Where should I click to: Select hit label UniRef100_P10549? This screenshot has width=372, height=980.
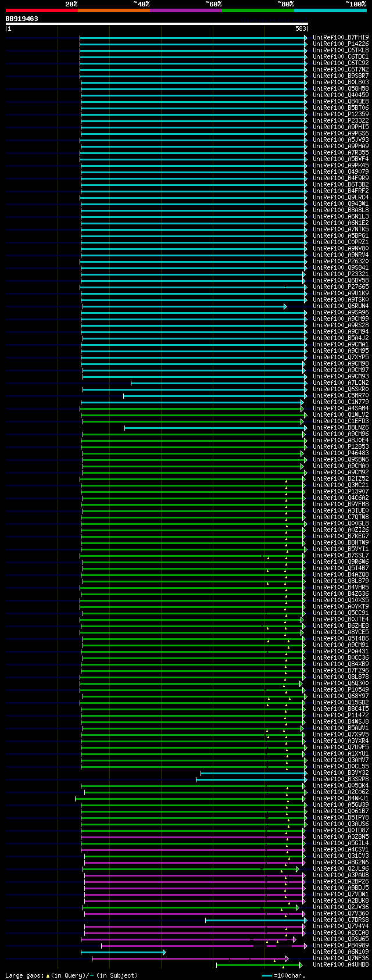[x=341, y=689]
